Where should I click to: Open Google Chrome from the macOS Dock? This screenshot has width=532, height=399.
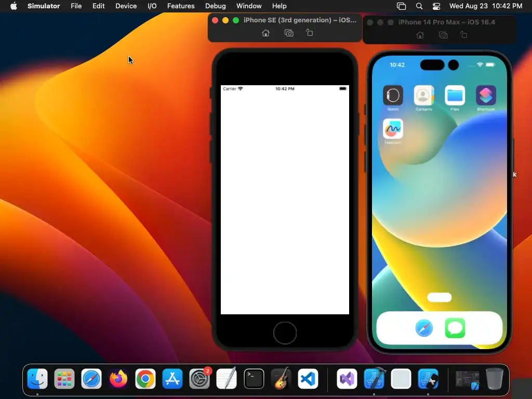coord(145,378)
